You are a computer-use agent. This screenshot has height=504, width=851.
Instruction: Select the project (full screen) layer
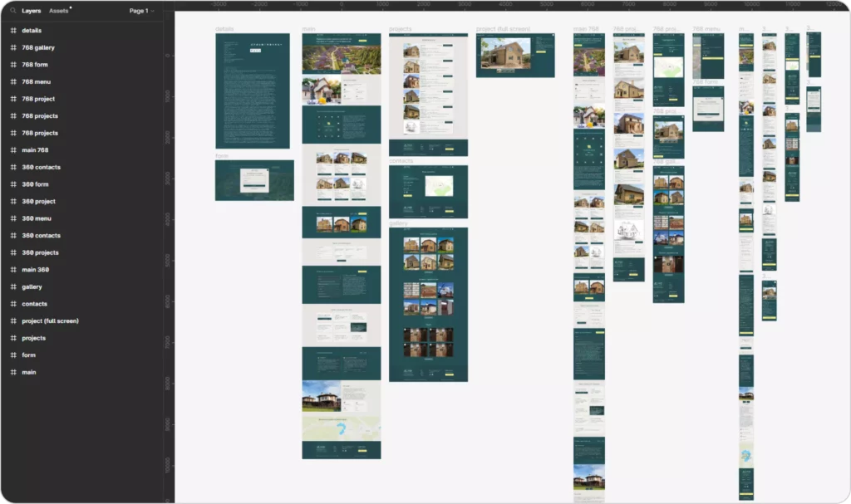click(x=50, y=321)
